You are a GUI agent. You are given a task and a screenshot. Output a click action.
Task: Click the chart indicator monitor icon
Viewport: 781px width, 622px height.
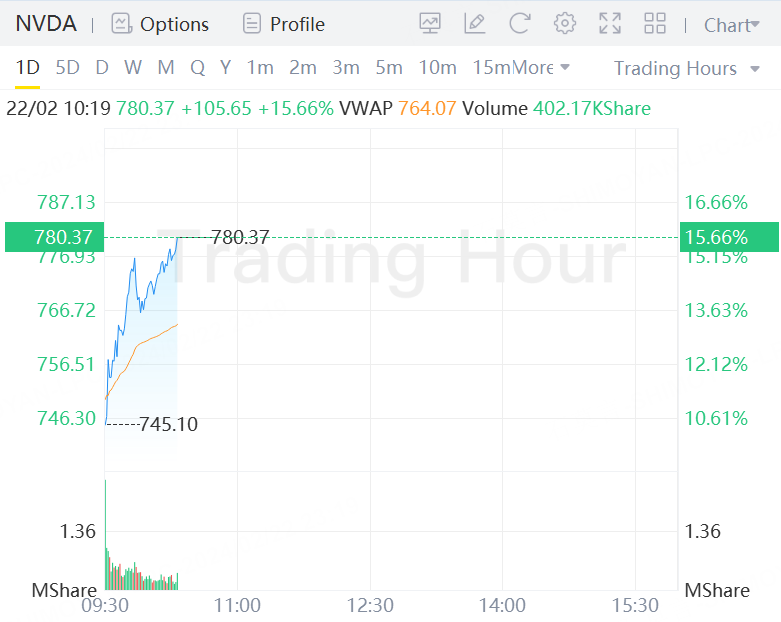tap(430, 24)
